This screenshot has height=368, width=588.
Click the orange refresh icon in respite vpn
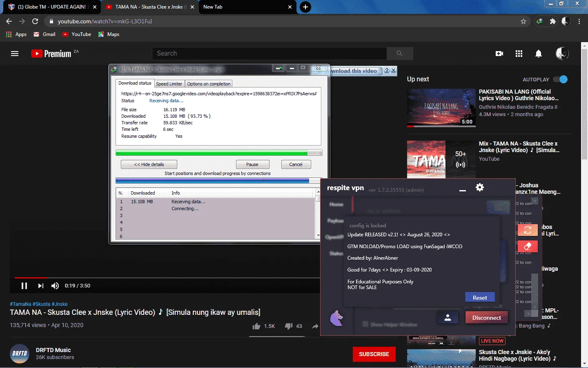tap(528, 230)
